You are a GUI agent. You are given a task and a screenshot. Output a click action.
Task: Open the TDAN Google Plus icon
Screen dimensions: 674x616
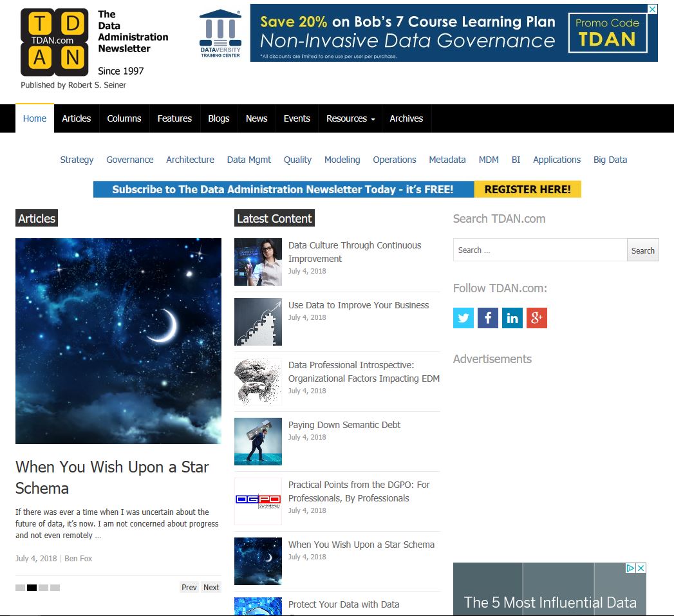(537, 318)
